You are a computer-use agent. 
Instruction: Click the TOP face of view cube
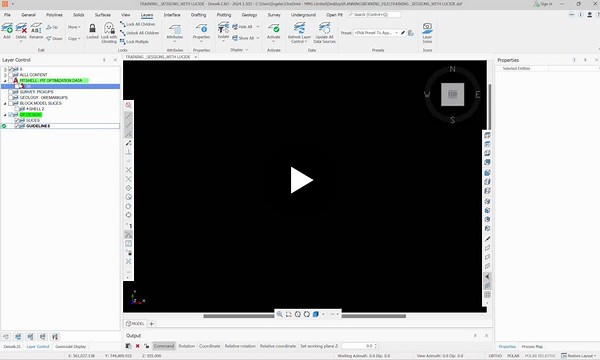(453, 94)
